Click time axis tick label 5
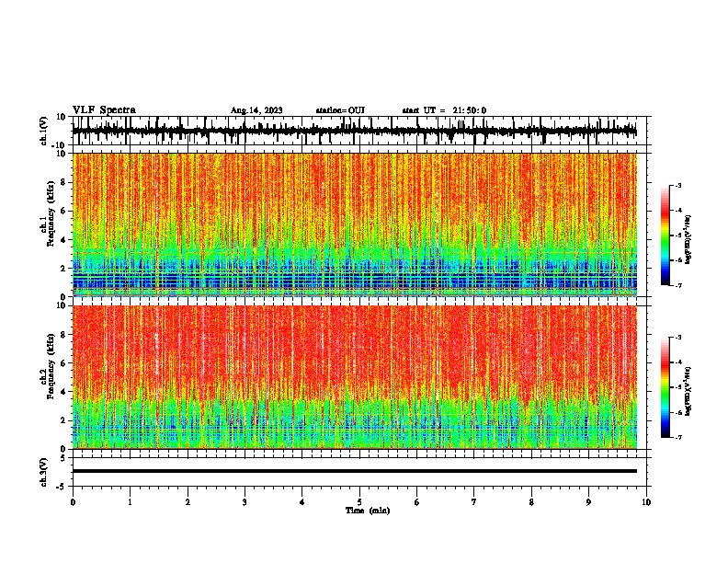The width and height of the screenshot is (728, 563). point(359,502)
